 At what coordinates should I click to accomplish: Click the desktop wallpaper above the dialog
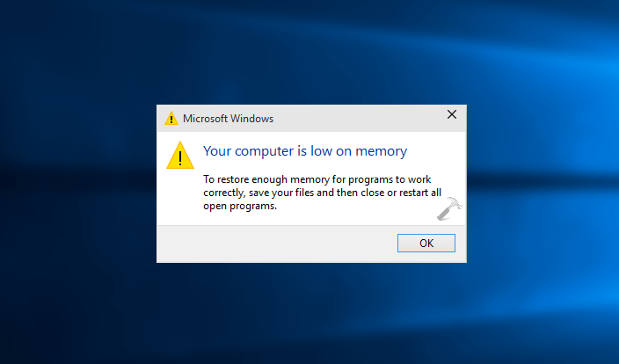(x=308, y=53)
